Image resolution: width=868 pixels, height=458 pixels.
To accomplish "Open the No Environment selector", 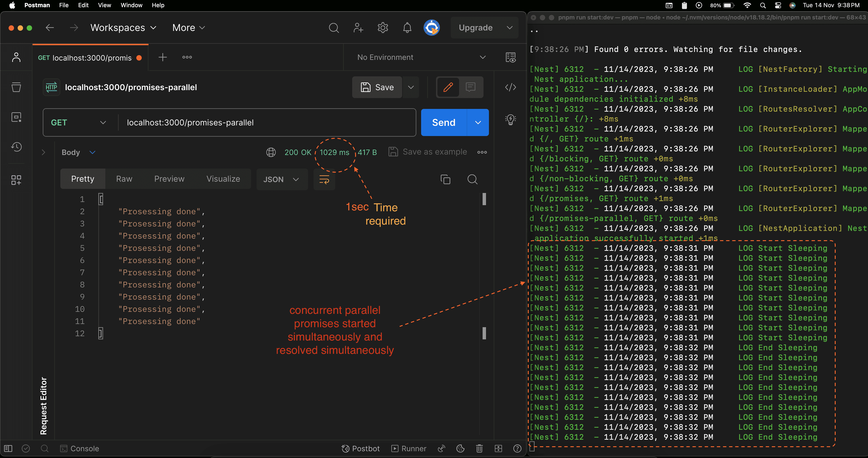I will coord(421,58).
